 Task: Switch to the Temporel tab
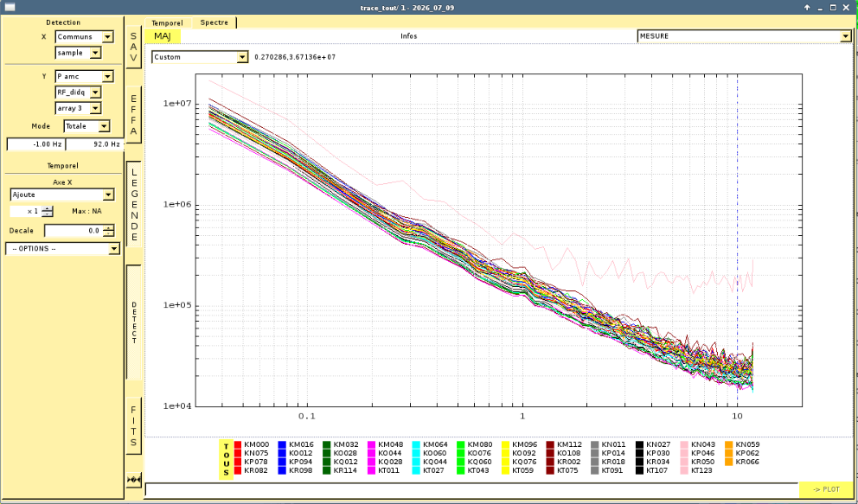tap(168, 23)
